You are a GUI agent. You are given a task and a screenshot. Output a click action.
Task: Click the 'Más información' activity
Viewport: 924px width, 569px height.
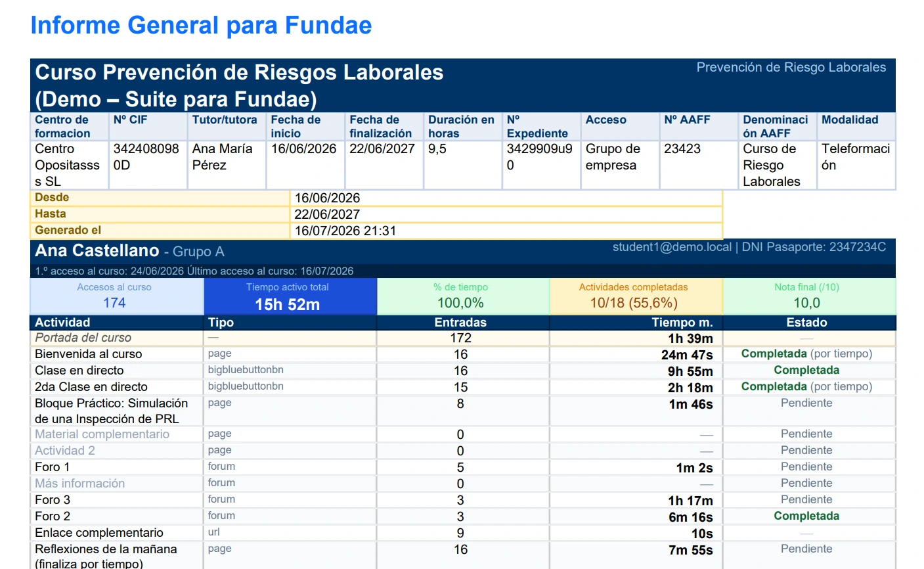coord(80,484)
